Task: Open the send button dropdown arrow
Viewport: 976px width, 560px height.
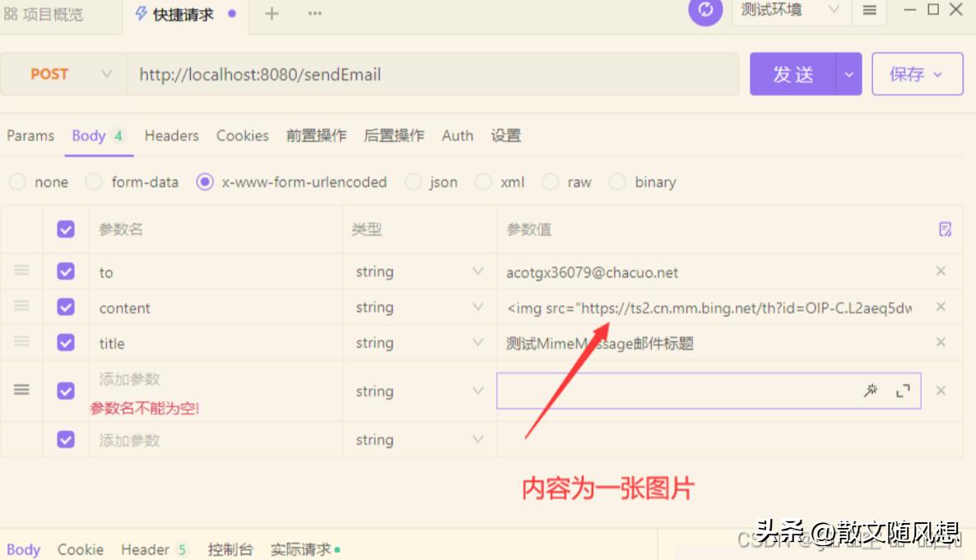Action: pos(849,73)
